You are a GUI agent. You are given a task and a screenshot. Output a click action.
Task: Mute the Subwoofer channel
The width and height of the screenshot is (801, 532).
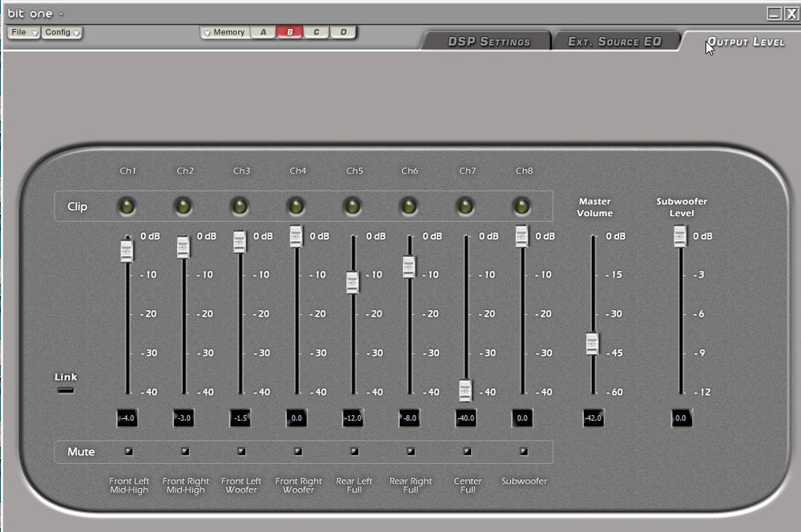pyautogui.click(x=524, y=451)
